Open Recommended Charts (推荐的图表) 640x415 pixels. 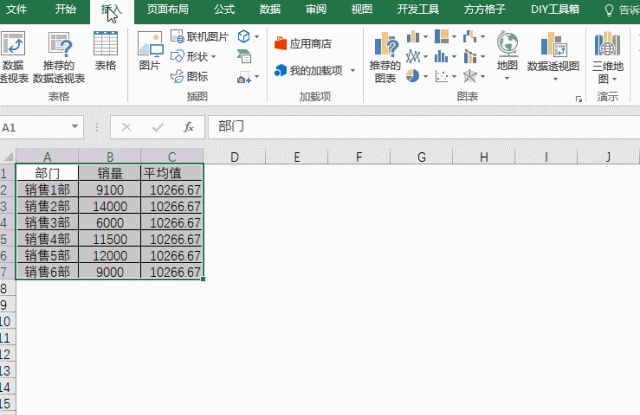(x=385, y=57)
